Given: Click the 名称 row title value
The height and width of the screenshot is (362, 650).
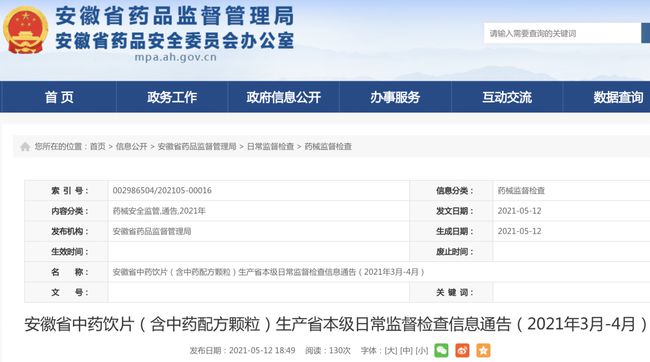Looking at the screenshot, I should [269, 272].
